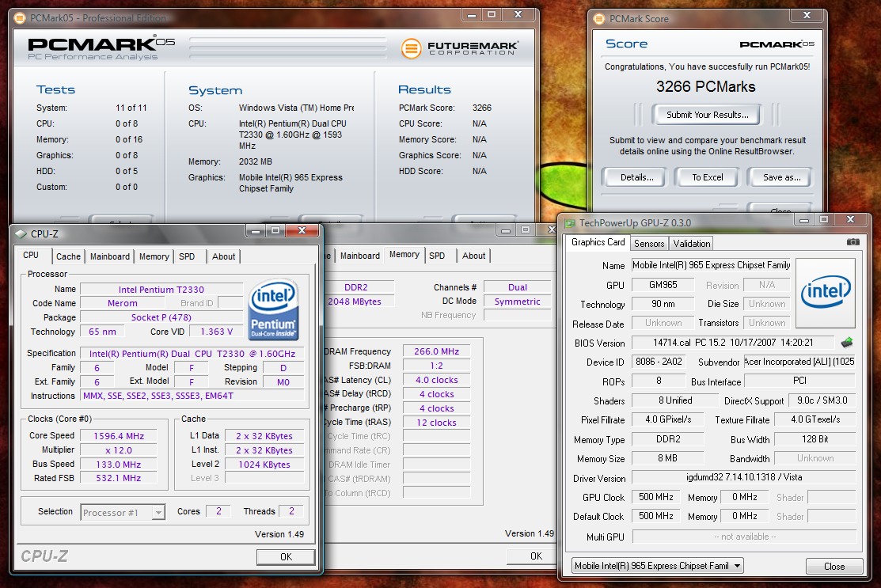Screen dimensions: 881x588
Task: Click Submit Your Results button
Action: point(708,115)
